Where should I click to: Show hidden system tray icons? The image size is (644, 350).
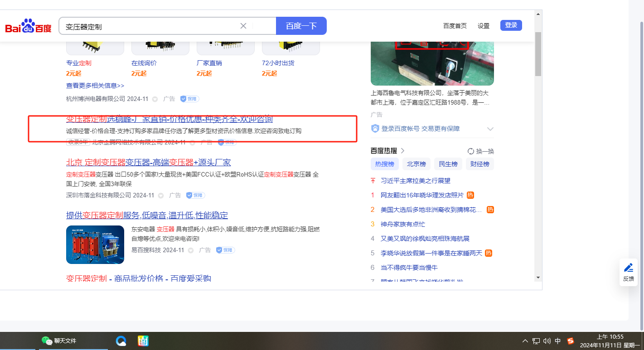[525, 341]
